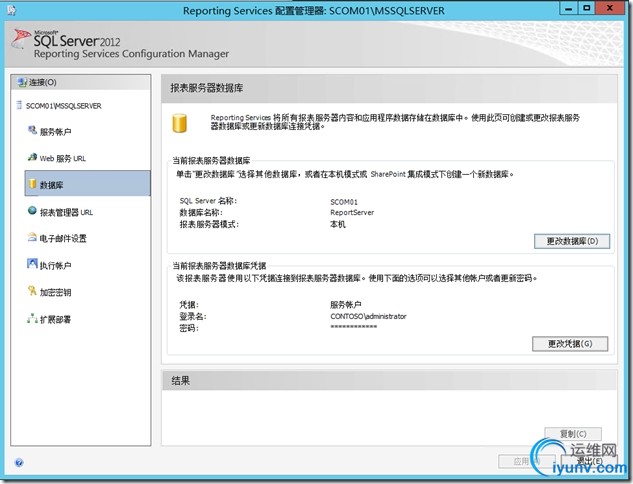Click the 本机 server mode value
Viewport: 633px width, 484px height.
pyautogui.click(x=337, y=224)
